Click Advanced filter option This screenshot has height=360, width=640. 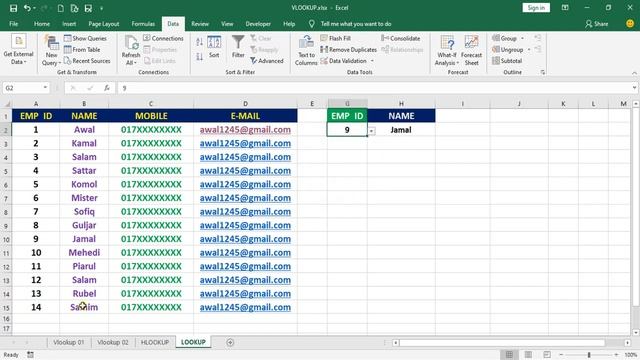pyautogui.click(x=267, y=61)
